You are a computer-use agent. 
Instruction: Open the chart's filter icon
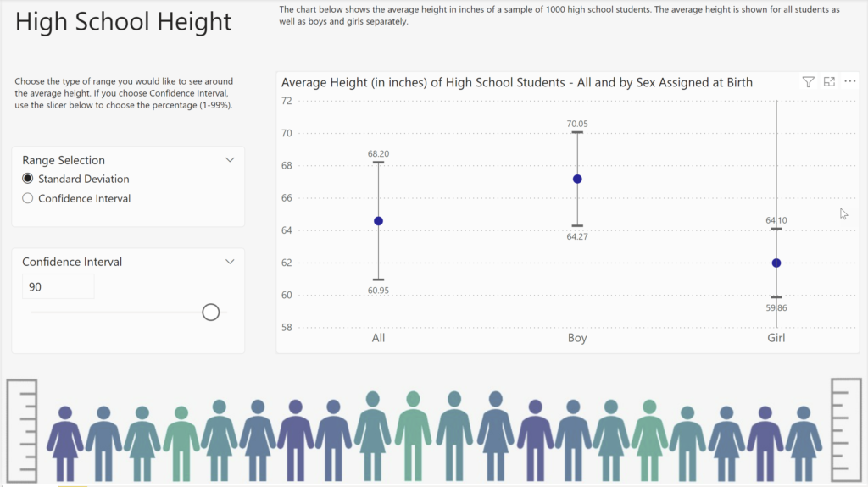808,82
